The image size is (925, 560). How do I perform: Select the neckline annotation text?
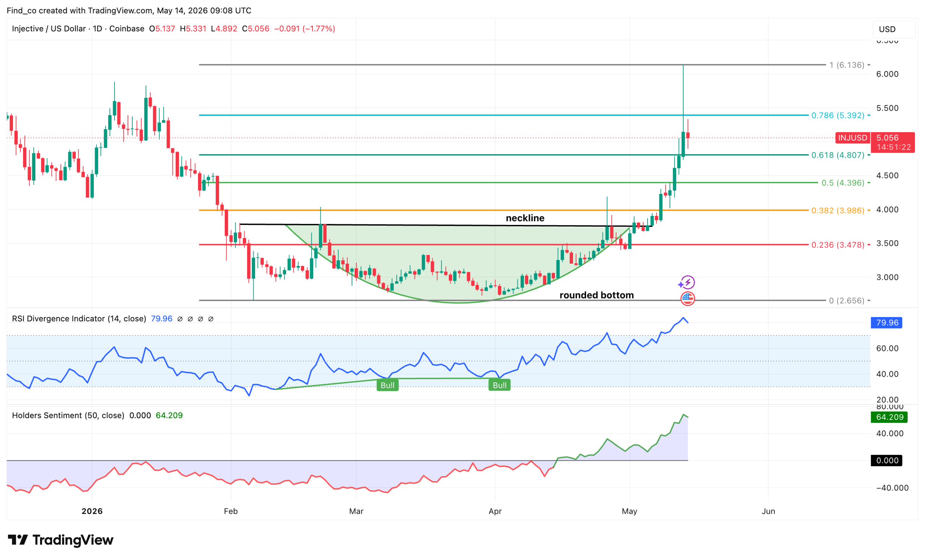525,218
